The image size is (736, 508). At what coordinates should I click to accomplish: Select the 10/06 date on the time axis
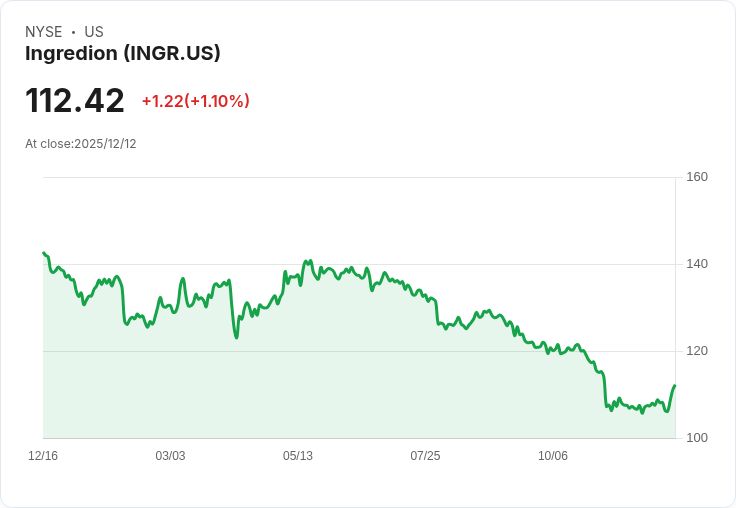pos(553,456)
